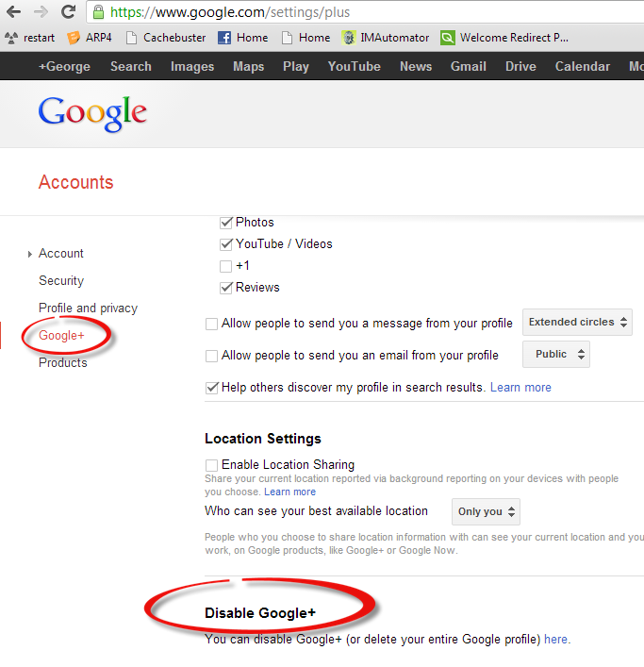Enable allow people to send you a message

211,324
